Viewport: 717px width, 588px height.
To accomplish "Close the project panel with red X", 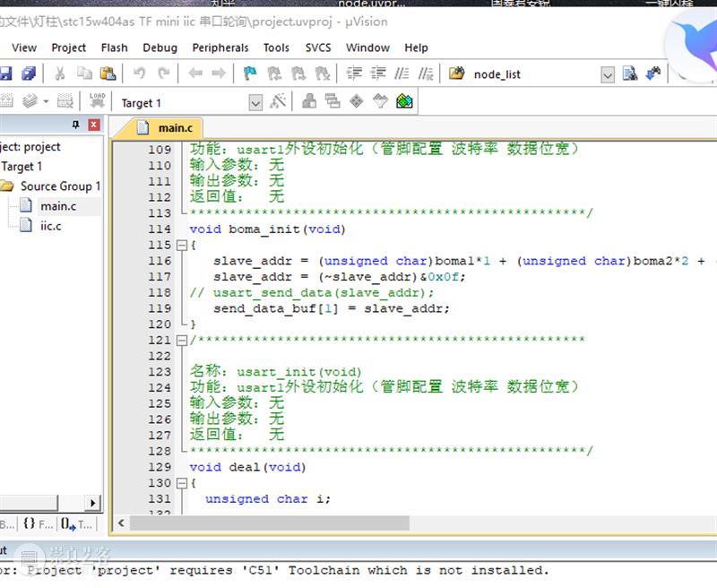I will [94, 125].
